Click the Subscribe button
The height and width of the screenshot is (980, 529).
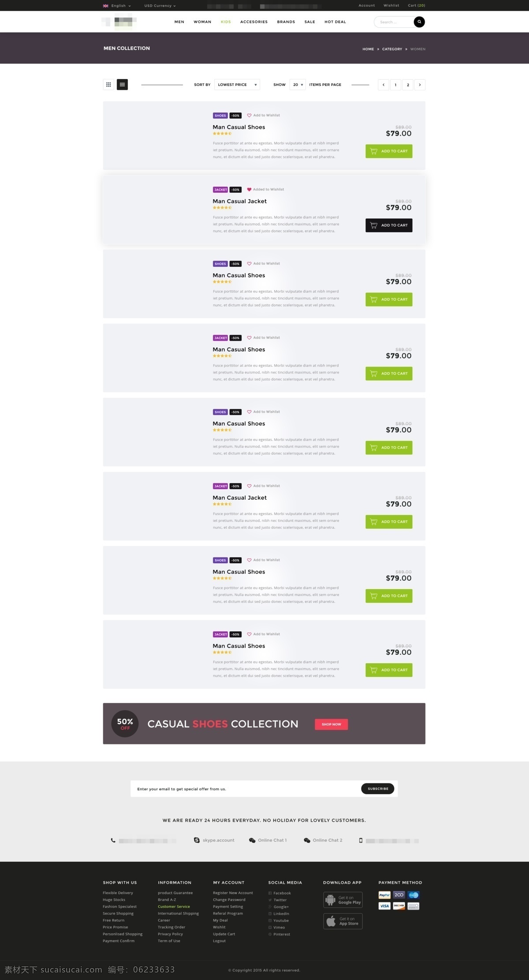378,789
